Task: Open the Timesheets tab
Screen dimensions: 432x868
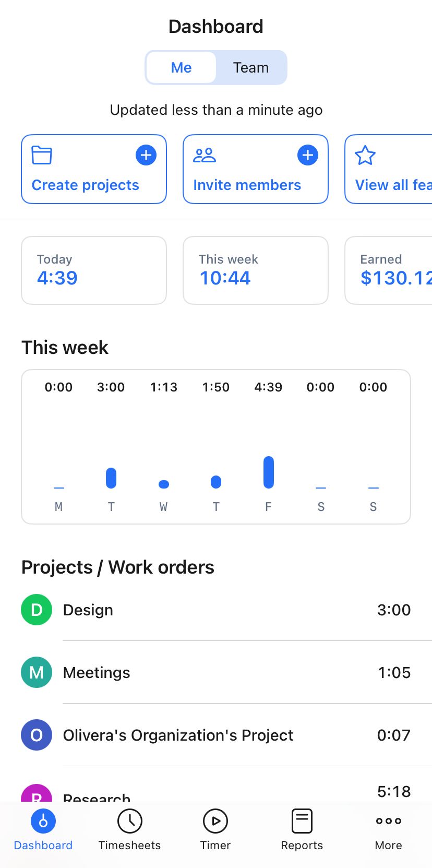Action: click(129, 831)
